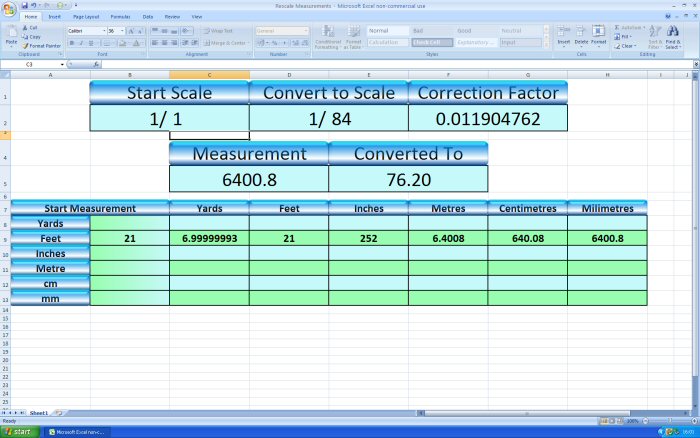Click the Windows start button
Screen dimensions: 700x438
click(19, 431)
